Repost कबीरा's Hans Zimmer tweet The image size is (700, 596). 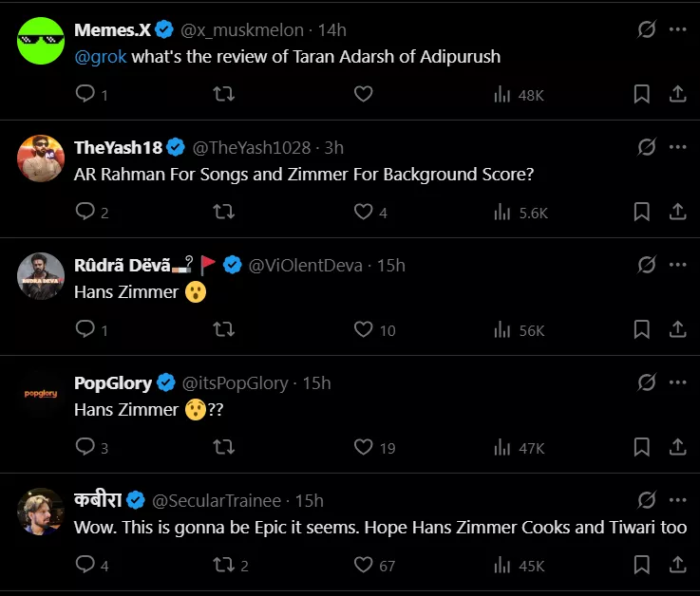click(x=223, y=565)
